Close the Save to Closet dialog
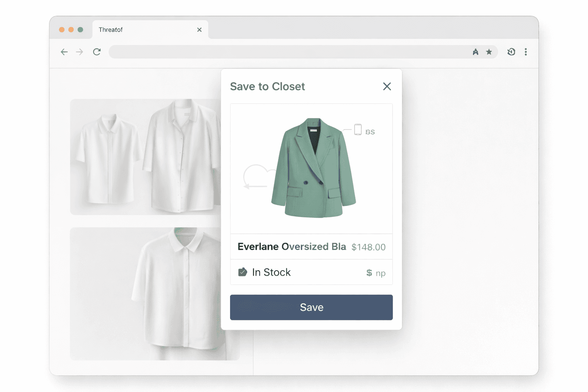The height and width of the screenshot is (392, 588). point(387,87)
